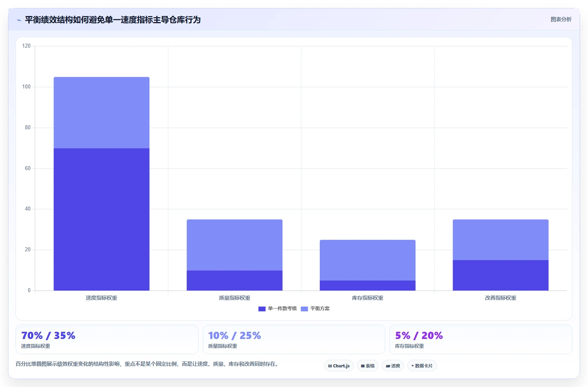Click the 100 y-axis value

click(26, 87)
